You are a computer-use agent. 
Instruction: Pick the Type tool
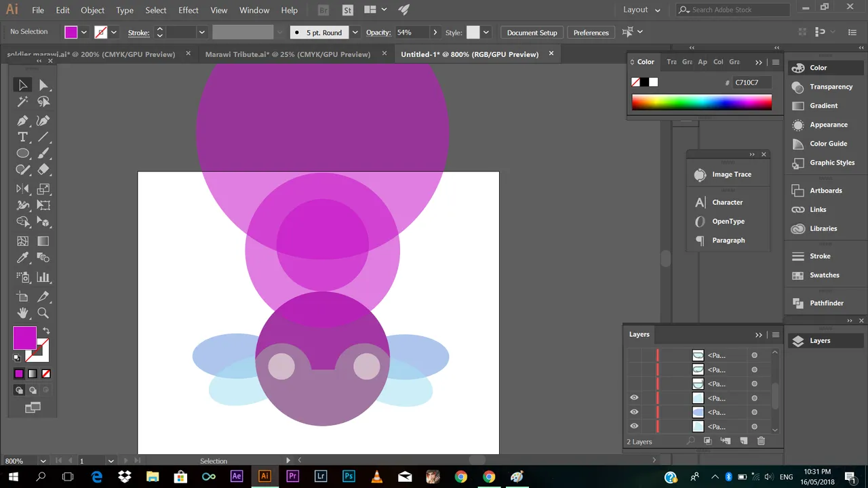click(22, 137)
